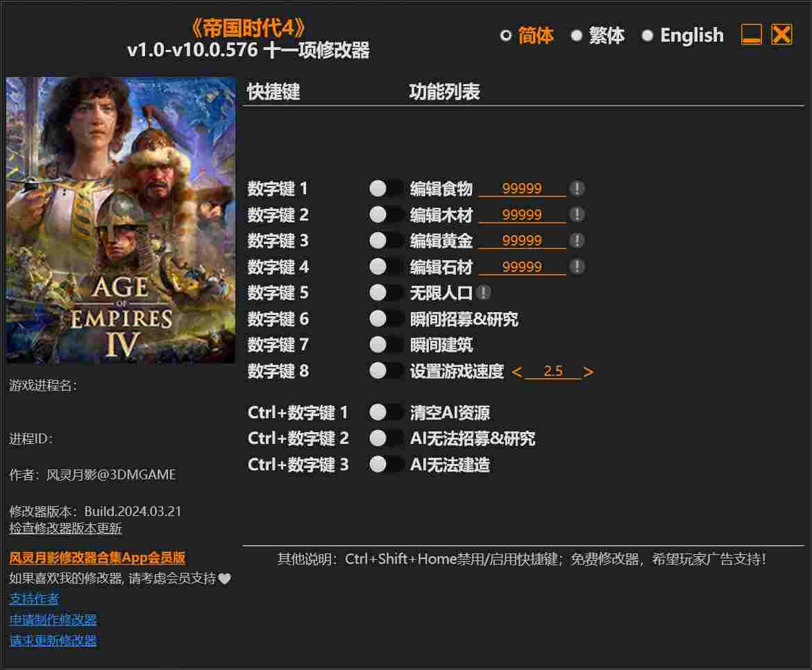Select the English language radio button

click(647, 35)
